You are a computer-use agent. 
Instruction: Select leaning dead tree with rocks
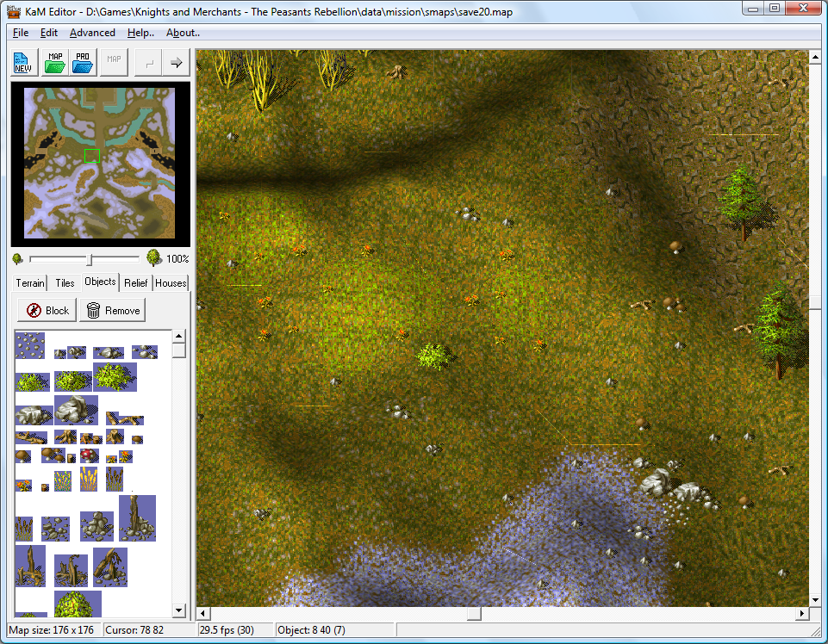point(109,567)
